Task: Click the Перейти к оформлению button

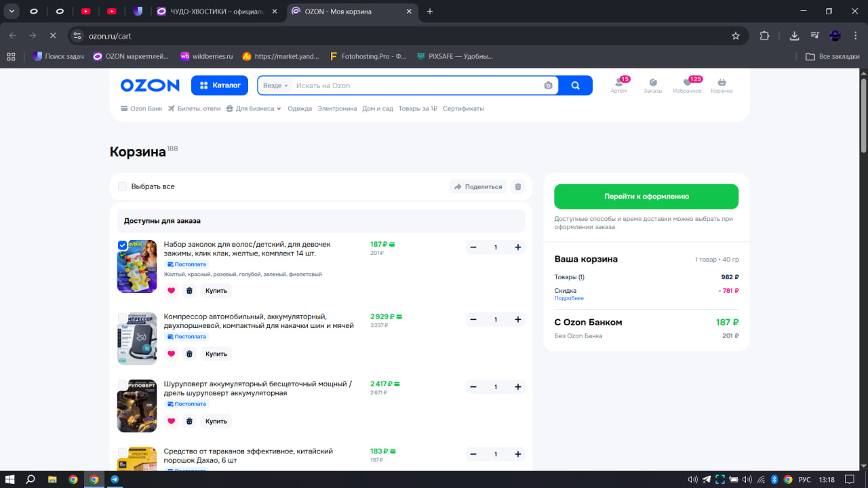Action: 646,197
